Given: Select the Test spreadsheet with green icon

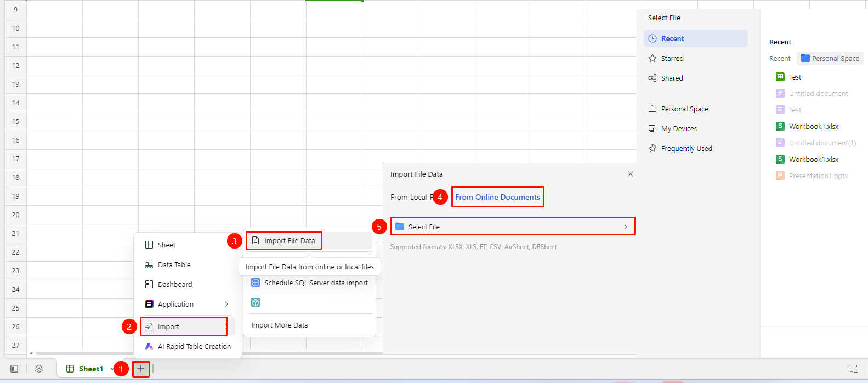Looking at the screenshot, I should pyautogui.click(x=788, y=77).
